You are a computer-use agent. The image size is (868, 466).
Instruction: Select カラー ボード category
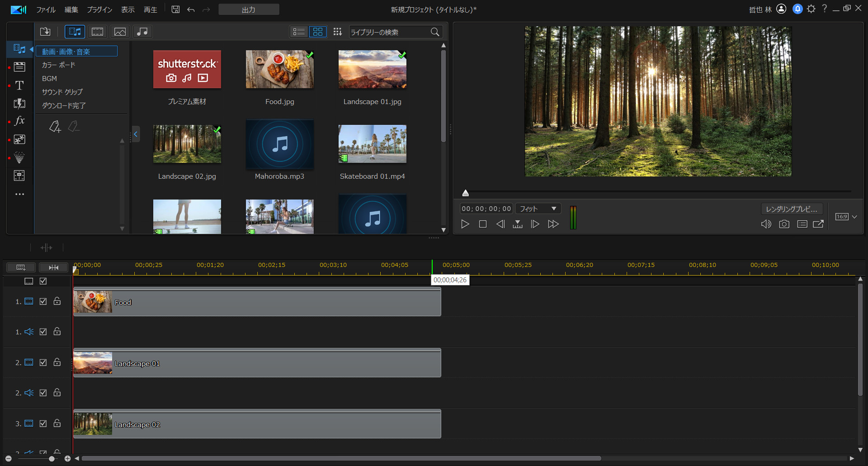59,65
